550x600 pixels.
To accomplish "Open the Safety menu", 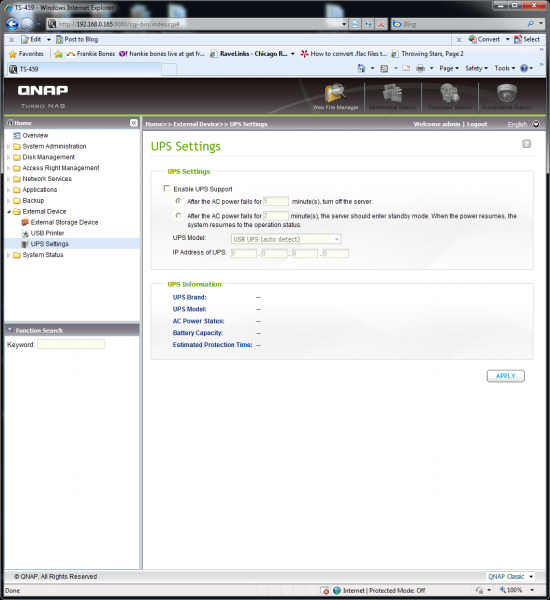I will (x=476, y=68).
